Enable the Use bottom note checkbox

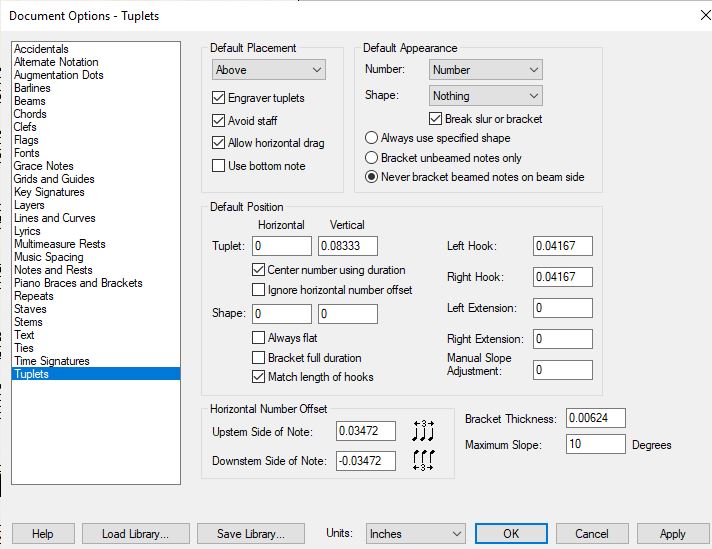point(219,166)
